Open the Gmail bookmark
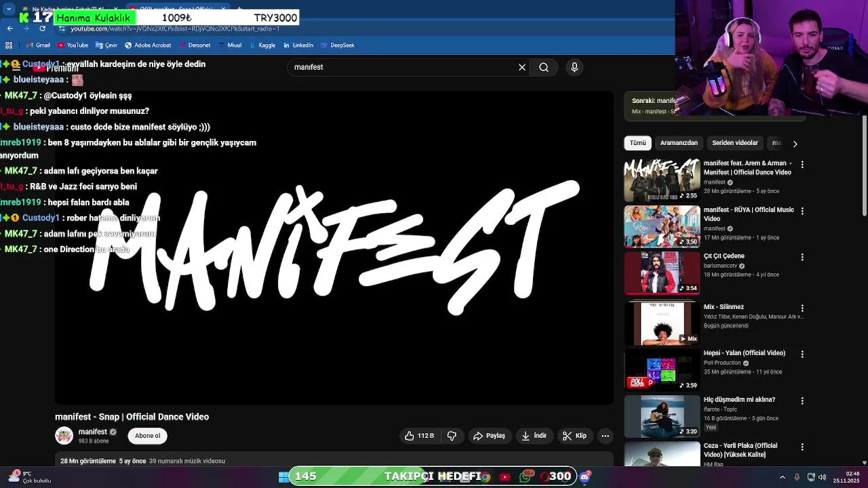This screenshot has width=868, height=488. pos(38,45)
